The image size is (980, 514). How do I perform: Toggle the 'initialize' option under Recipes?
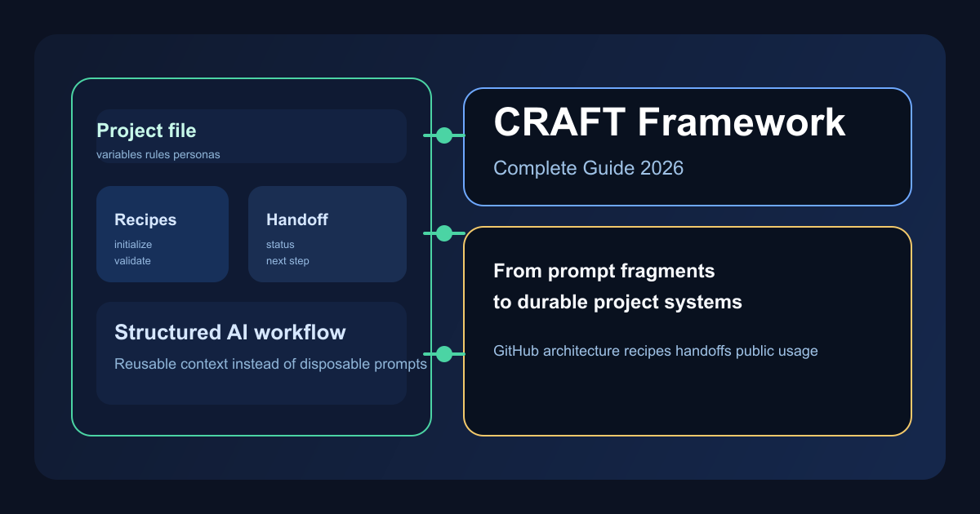click(133, 244)
